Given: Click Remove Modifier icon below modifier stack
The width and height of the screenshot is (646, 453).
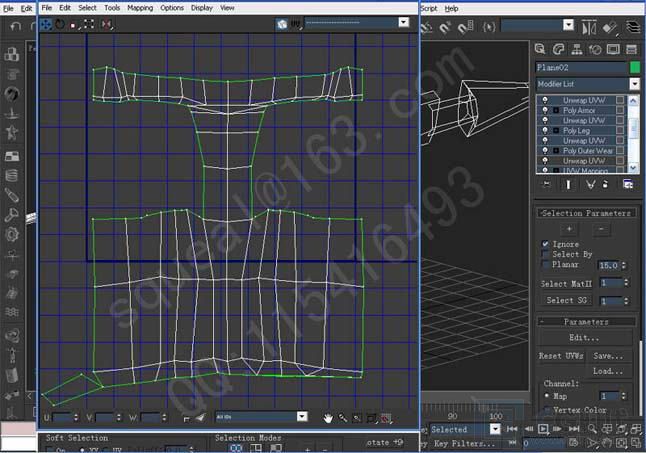Looking at the screenshot, I should pos(605,184).
